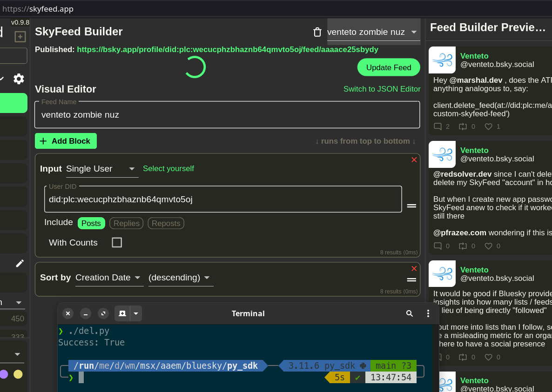Click the Select yourself link
This screenshot has width=552, height=392.
point(168,168)
